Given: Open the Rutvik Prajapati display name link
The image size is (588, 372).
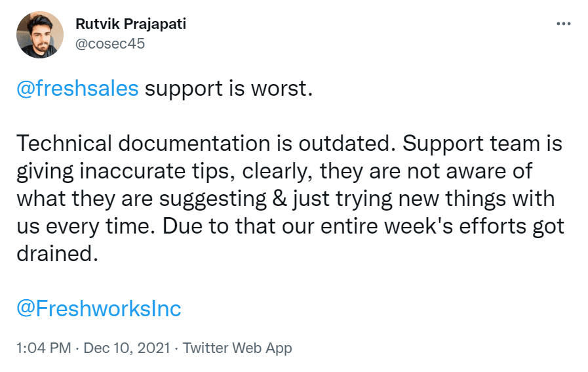Looking at the screenshot, I should pyautogui.click(x=130, y=25).
